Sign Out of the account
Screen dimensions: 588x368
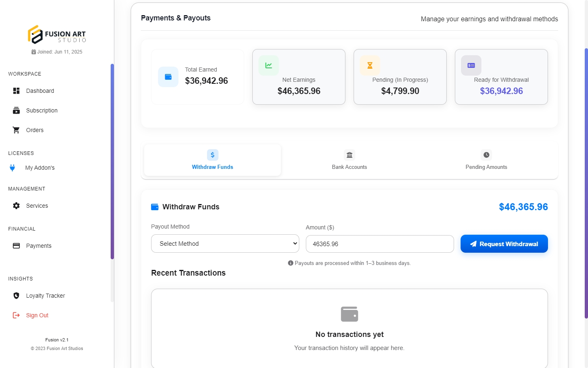[x=37, y=315]
